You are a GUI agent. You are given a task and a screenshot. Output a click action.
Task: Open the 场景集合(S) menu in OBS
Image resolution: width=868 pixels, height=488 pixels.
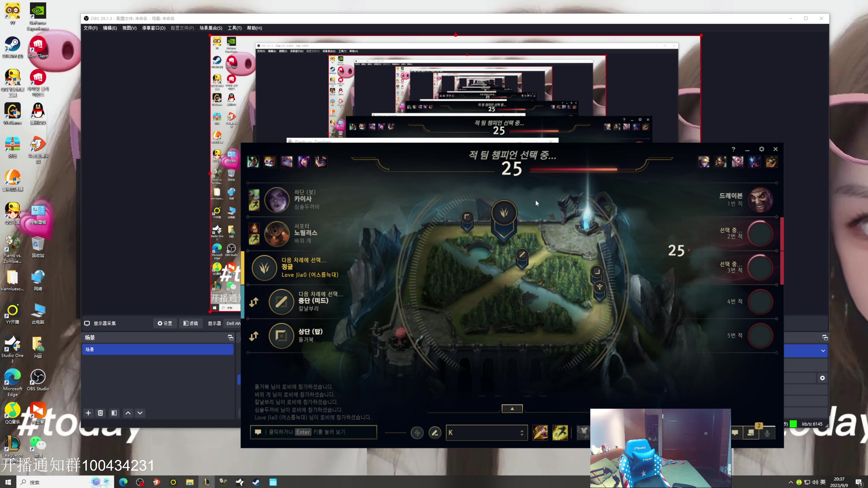coord(211,28)
